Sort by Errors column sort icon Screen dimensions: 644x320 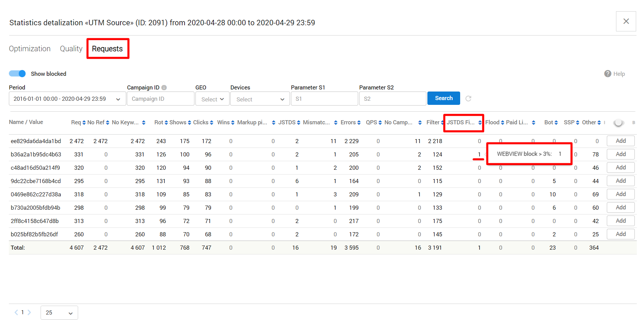(359, 123)
